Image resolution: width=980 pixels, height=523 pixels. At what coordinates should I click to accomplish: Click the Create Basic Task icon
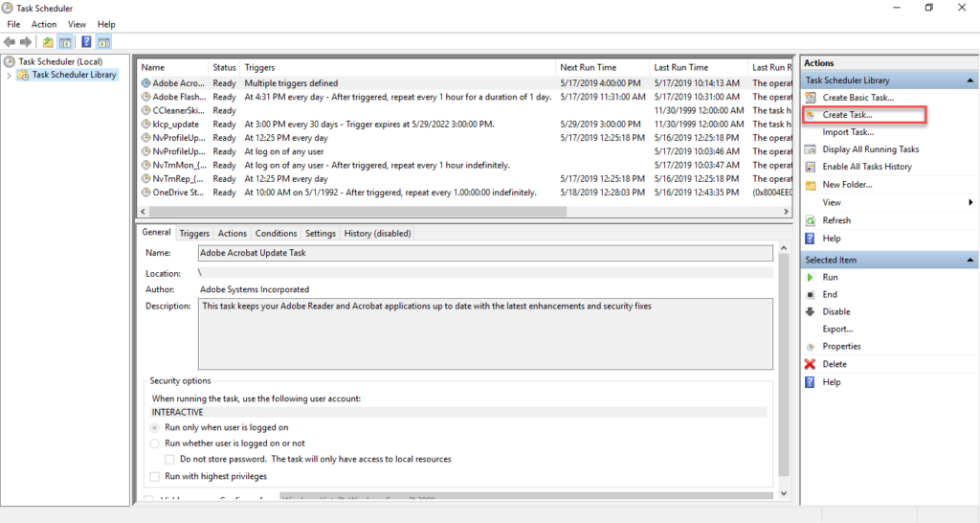(811, 98)
